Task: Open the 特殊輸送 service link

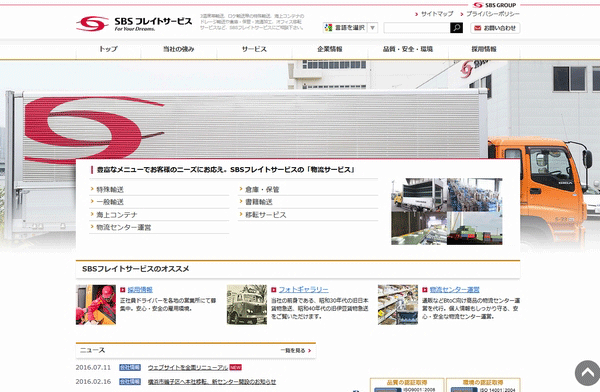Action: tap(110, 189)
